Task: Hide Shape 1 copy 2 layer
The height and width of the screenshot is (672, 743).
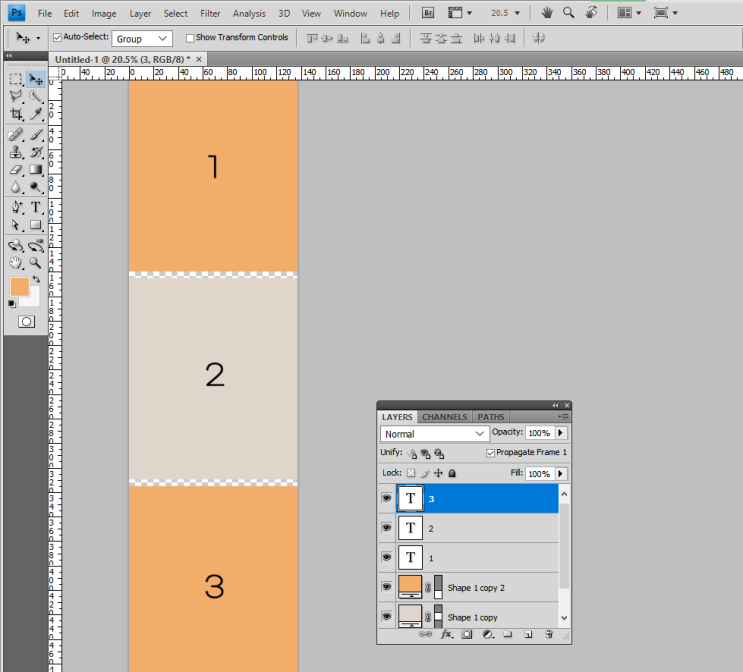Action: click(x=387, y=587)
